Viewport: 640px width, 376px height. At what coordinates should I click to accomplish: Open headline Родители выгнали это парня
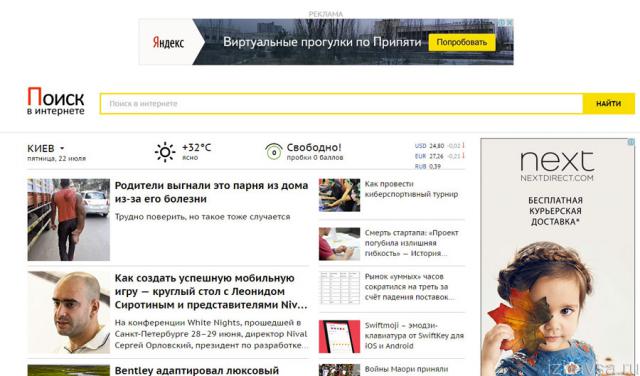click(211, 192)
